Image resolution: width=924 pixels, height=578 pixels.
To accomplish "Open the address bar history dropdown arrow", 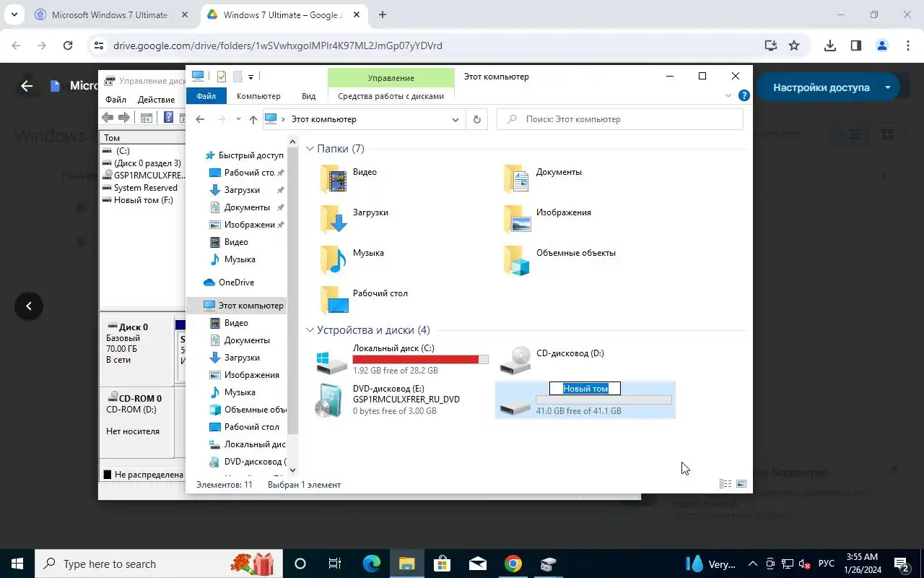I will 456,119.
